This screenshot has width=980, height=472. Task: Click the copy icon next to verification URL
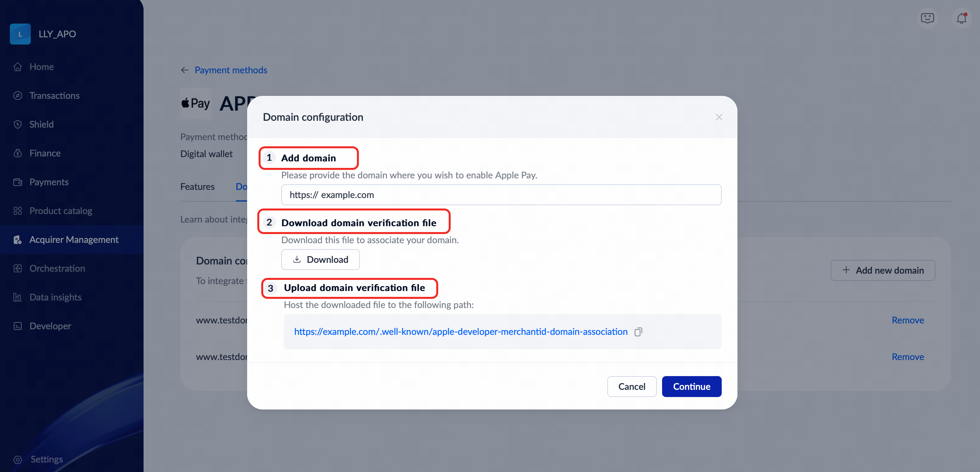coord(638,332)
